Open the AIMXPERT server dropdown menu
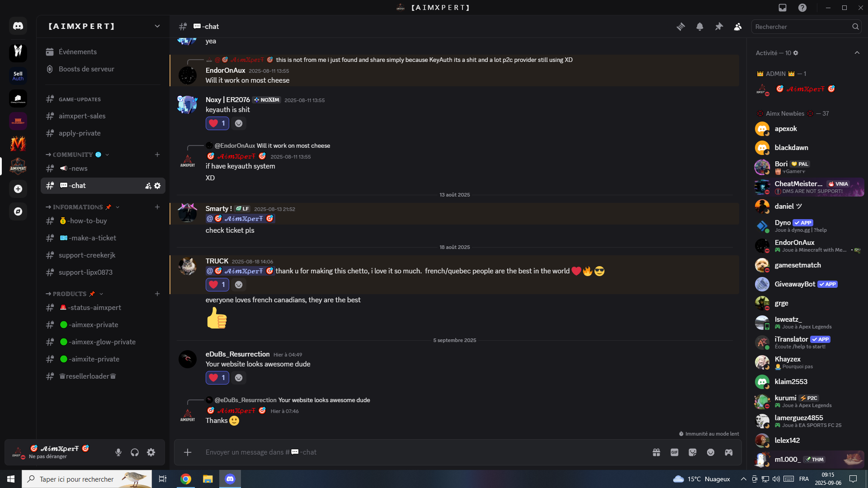 pos(157,26)
